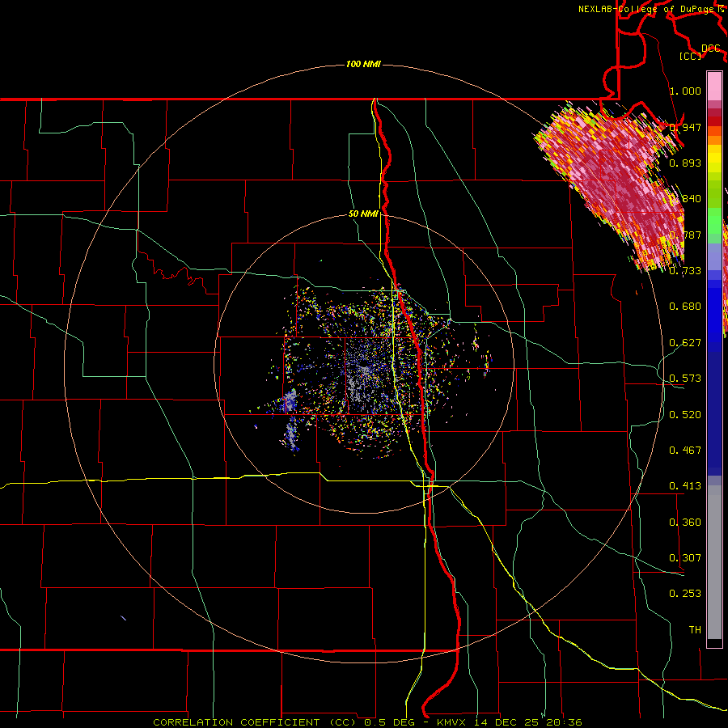
Task: Click the 0.680 legend value
Action: [685, 307]
